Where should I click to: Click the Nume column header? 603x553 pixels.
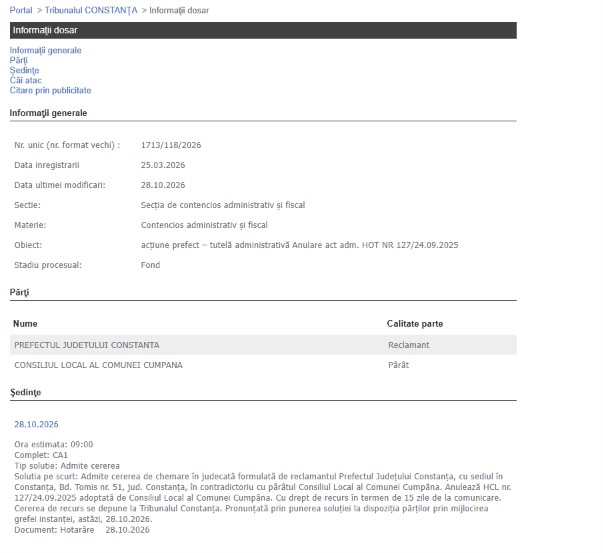[x=25, y=324]
